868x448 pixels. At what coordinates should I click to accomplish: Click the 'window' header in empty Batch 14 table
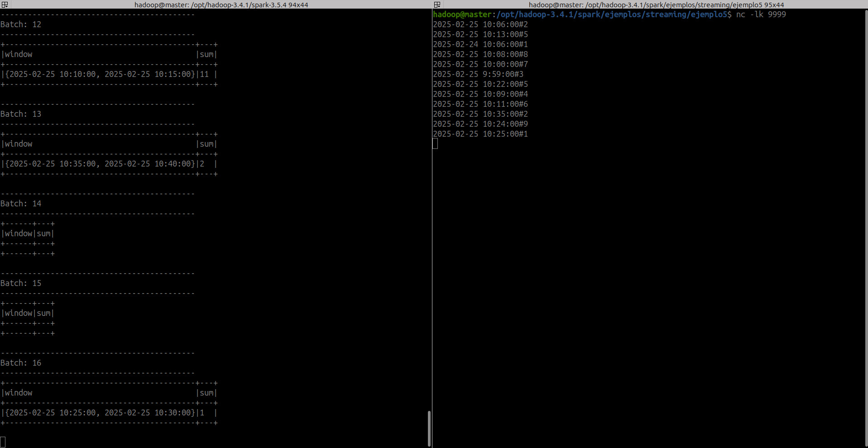tap(19, 234)
